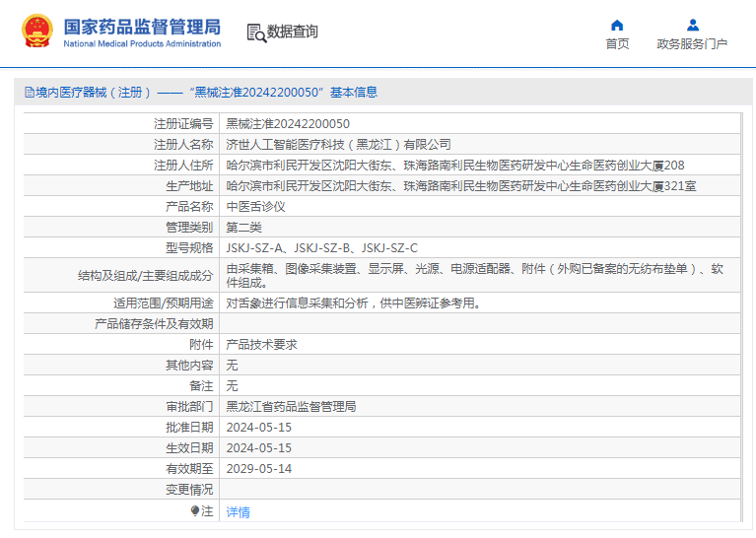Click the 批准日期 label

click(189, 428)
